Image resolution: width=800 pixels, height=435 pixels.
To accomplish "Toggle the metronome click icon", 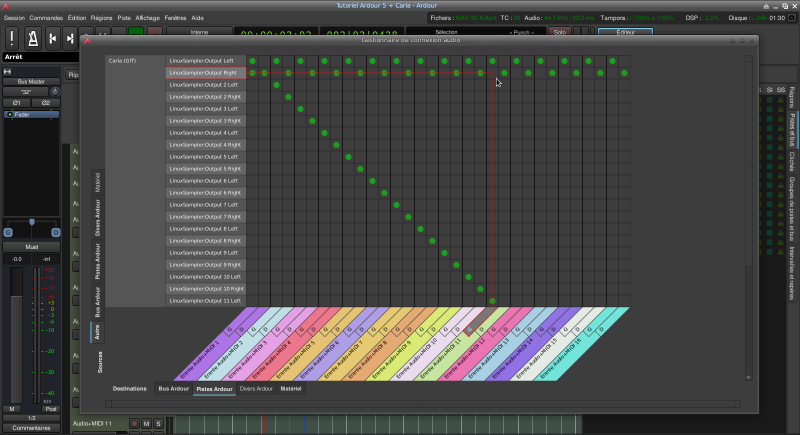I will 33,38.
